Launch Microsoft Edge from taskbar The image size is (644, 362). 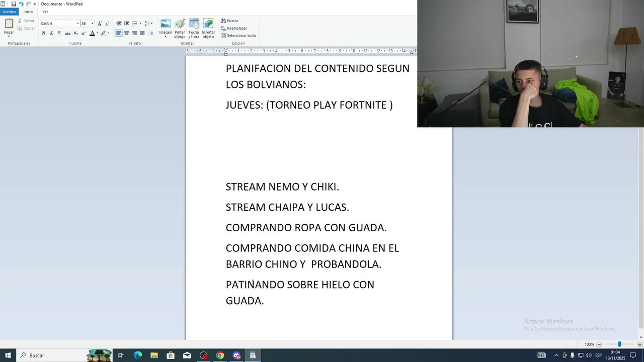[x=137, y=355]
